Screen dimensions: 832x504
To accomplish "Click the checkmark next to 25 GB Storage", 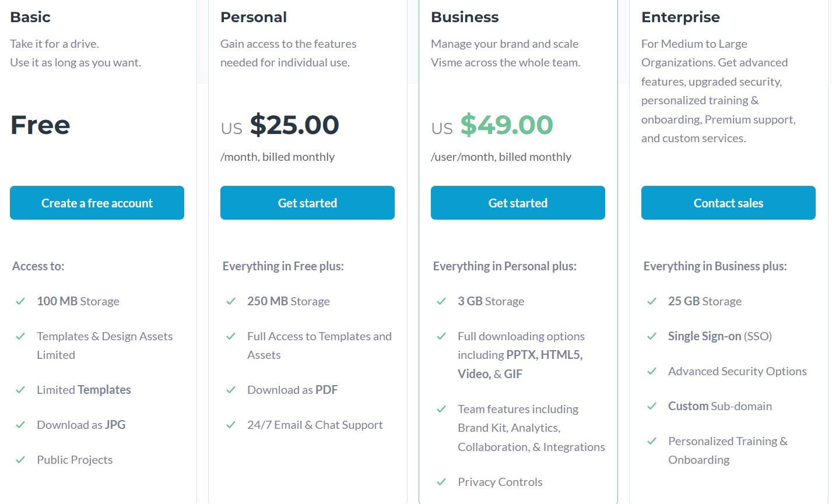I will 652,301.
